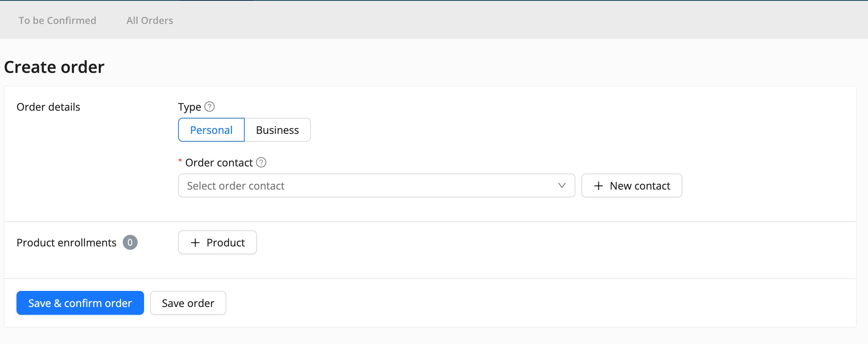Click the plus icon in Product button

click(x=195, y=243)
